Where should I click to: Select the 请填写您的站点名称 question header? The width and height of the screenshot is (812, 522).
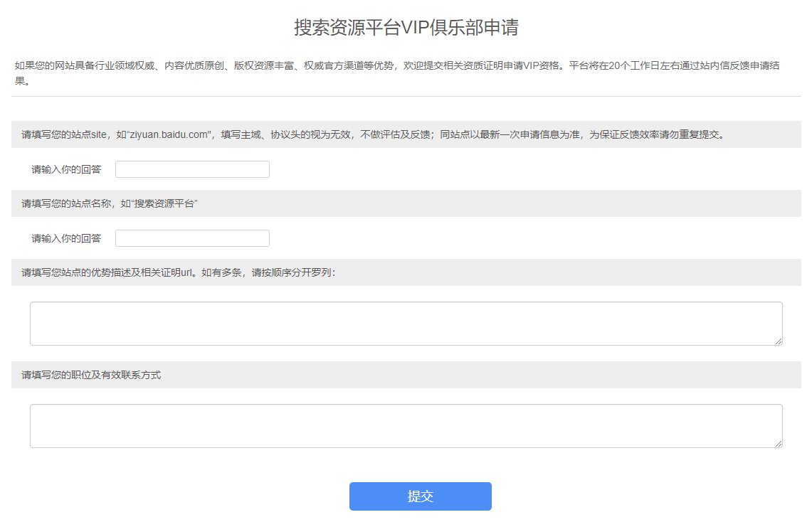point(70,203)
